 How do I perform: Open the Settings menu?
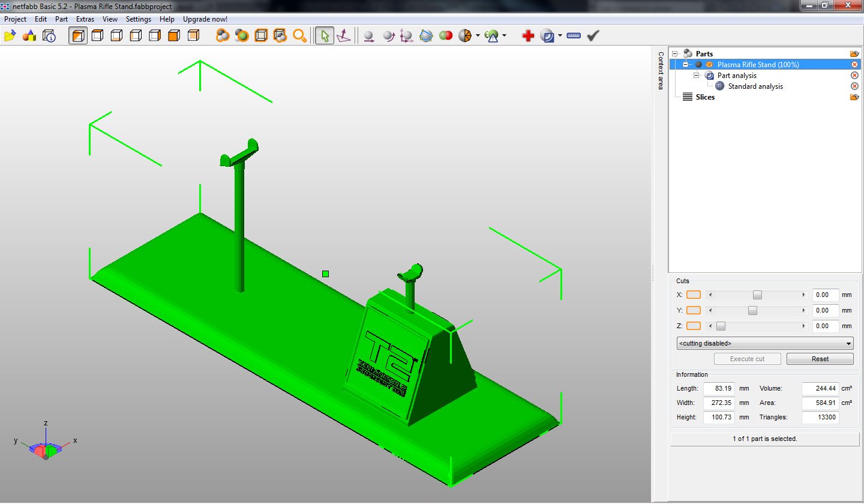(x=139, y=19)
